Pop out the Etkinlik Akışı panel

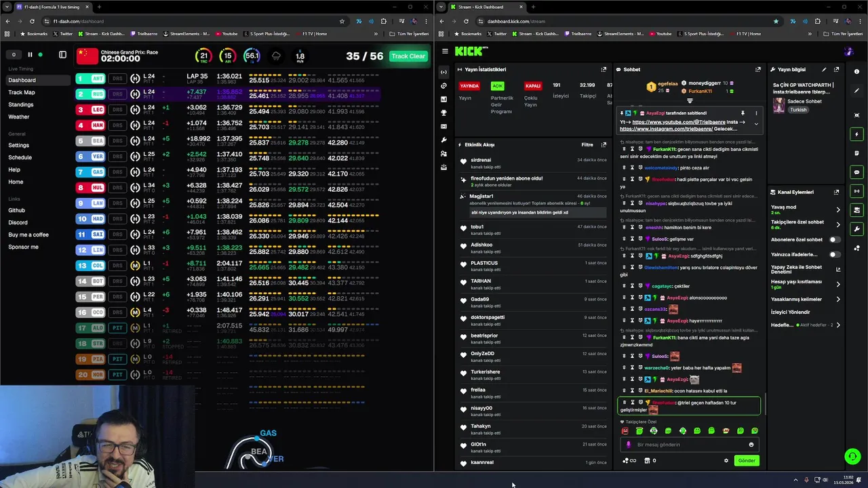coord(604,144)
